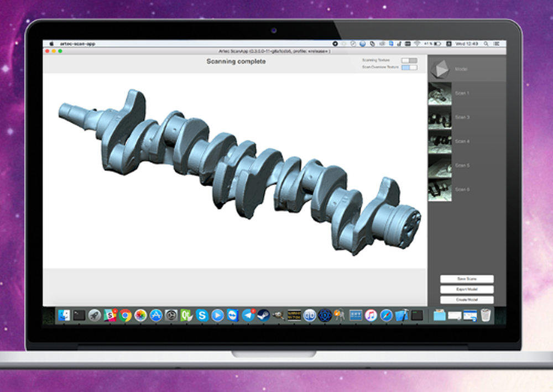Select the Scan 4 thumbnail
This screenshot has width=553, height=392.
(x=440, y=142)
